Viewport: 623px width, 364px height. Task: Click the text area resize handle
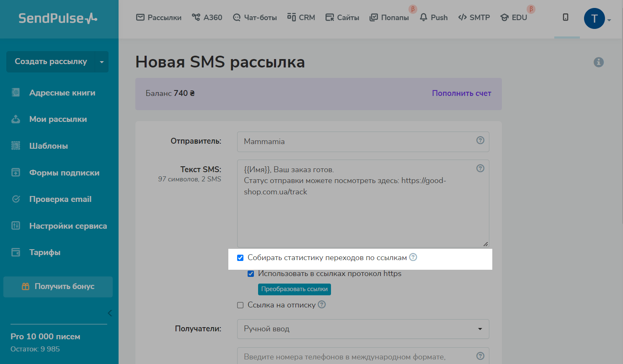point(485,244)
